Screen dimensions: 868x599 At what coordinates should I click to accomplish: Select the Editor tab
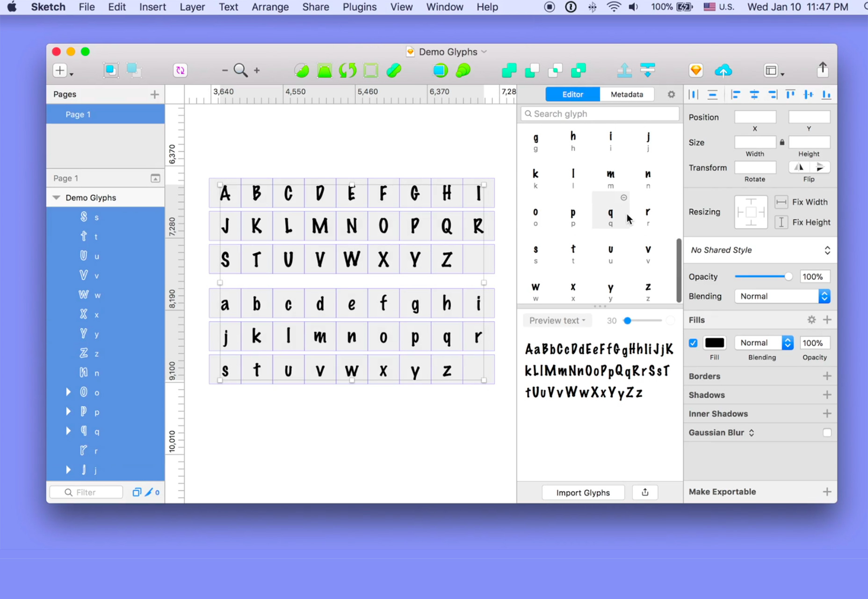tap(572, 95)
